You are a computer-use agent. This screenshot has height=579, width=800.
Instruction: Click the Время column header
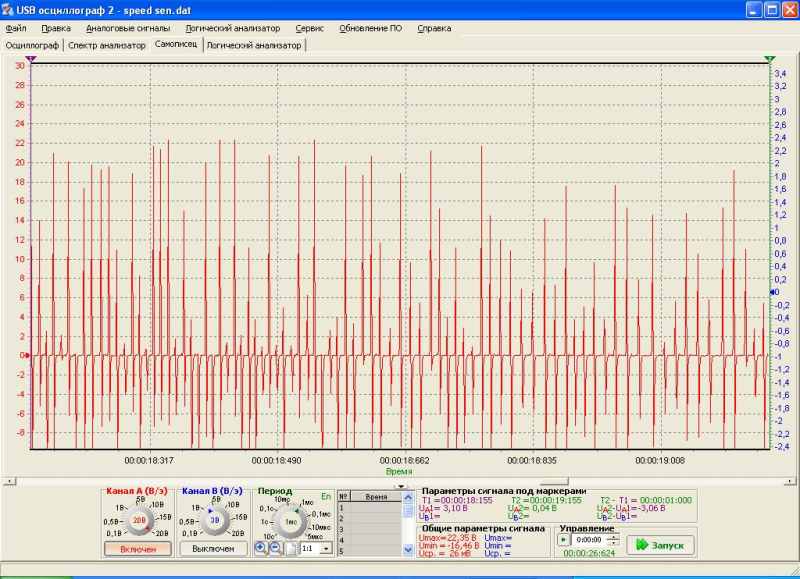pyautogui.click(x=377, y=497)
